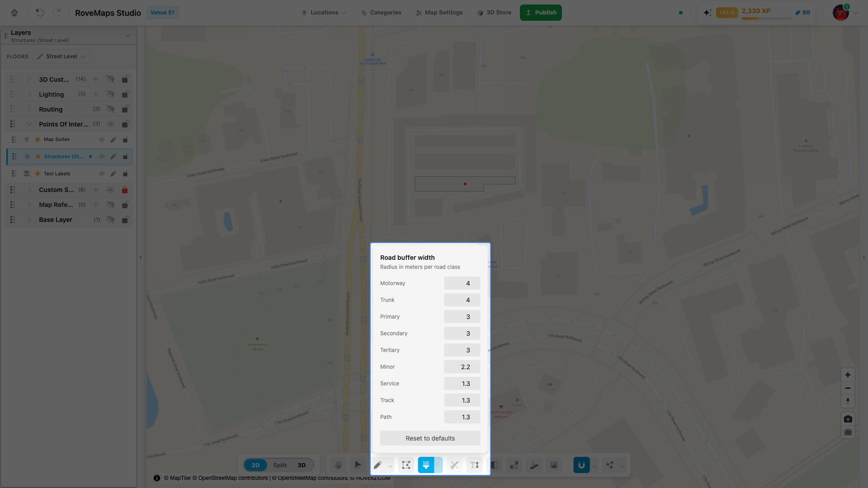868x488 pixels.
Task: Click the XP progress bar
Action: click(766, 19)
